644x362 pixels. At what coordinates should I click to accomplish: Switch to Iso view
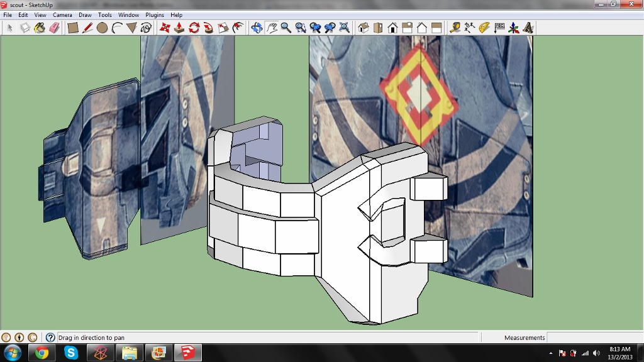[x=364, y=28]
